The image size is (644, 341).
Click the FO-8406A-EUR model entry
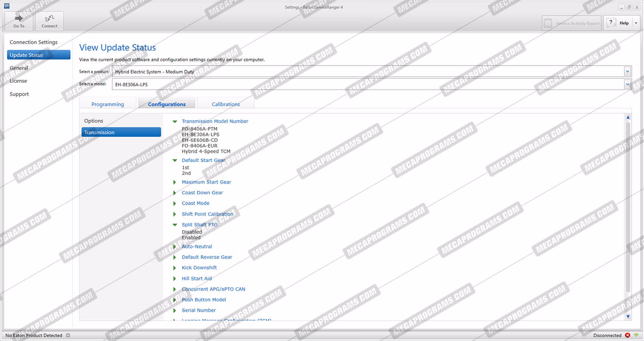coord(200,146)
